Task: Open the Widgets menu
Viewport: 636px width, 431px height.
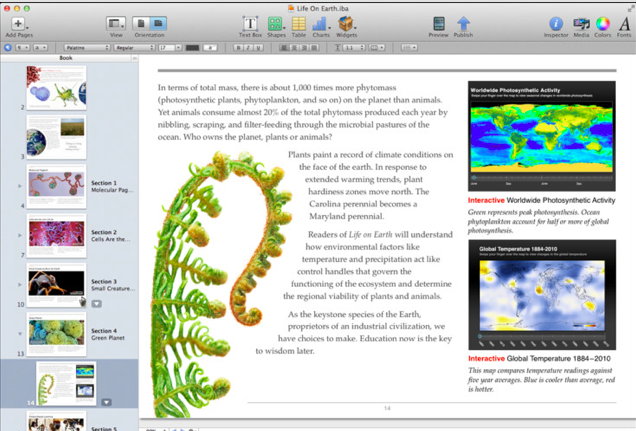Action: [347, 23]
